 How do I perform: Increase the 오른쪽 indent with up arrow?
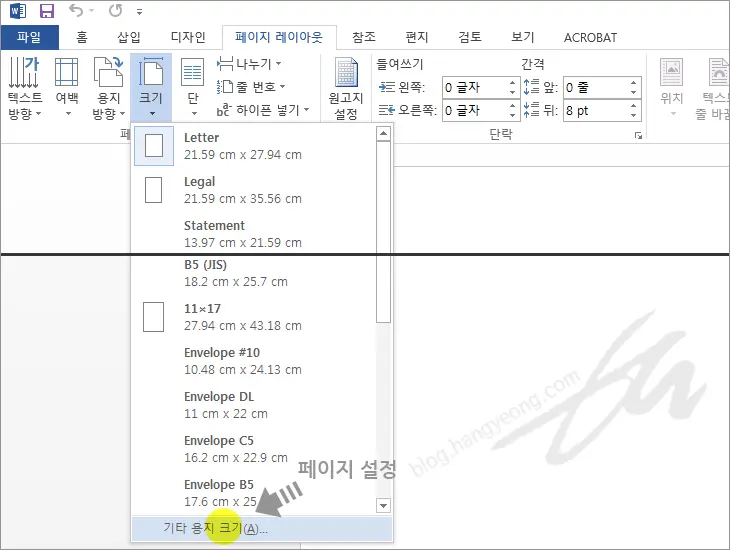(x=512, y=105)
